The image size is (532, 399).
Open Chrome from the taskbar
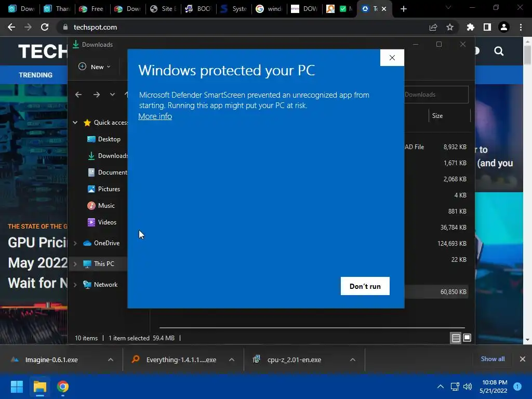(x=63, y=387)
